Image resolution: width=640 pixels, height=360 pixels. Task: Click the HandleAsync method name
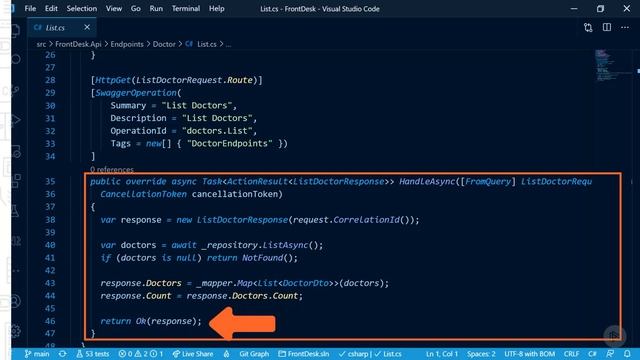click(x=427, y=181)
